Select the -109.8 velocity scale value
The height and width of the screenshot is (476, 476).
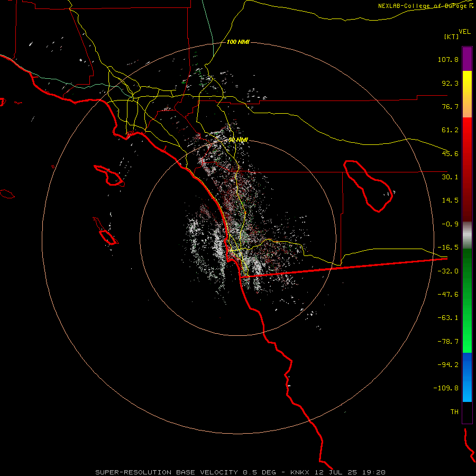tap(446, 388)
